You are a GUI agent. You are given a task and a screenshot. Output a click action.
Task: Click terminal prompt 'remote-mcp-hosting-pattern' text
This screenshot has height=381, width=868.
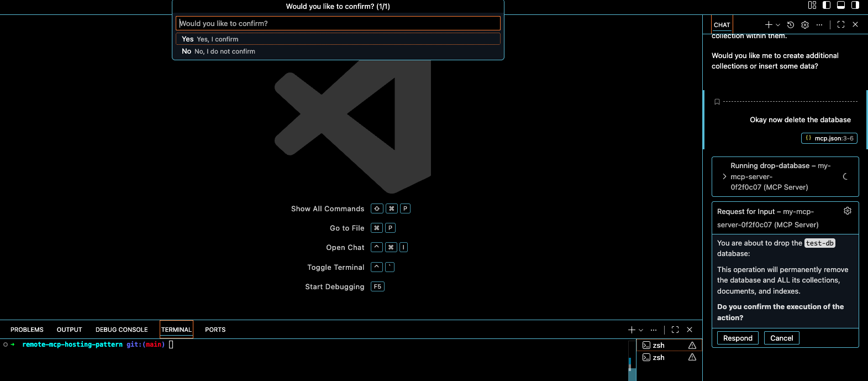click(x=72, y=345)
